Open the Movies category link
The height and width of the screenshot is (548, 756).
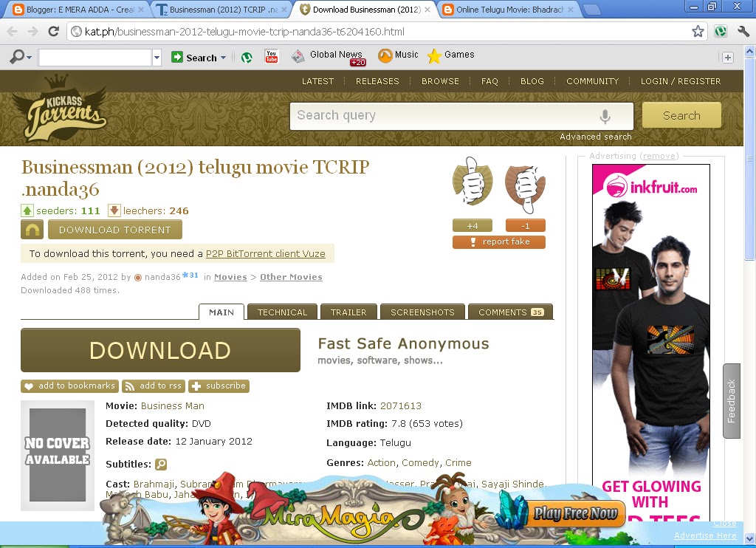tap(230, 277)
